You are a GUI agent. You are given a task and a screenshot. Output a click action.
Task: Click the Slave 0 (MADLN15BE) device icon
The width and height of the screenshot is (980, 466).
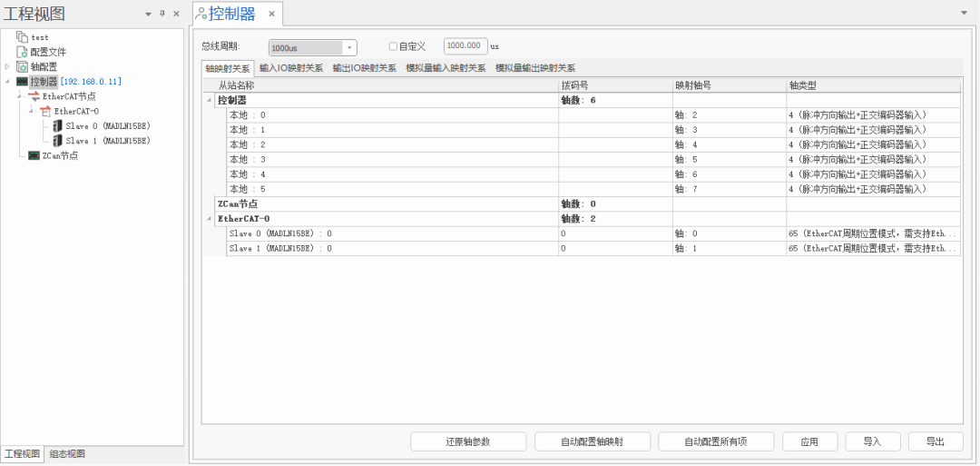pos(57,126)
